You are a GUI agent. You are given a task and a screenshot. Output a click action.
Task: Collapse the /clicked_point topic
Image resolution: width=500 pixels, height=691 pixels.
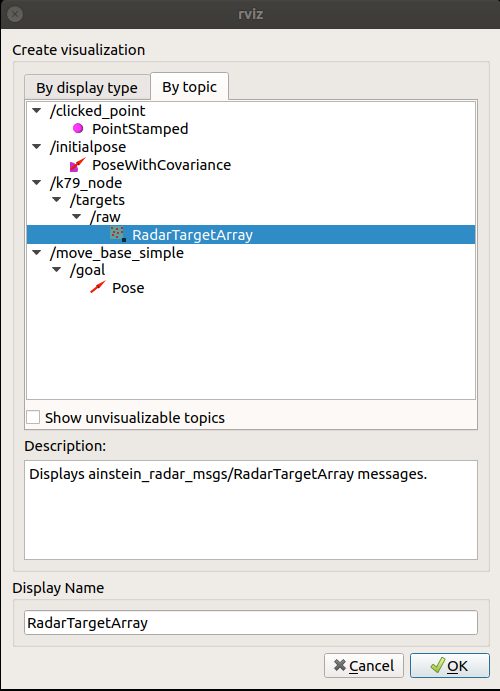pos(37,111)
